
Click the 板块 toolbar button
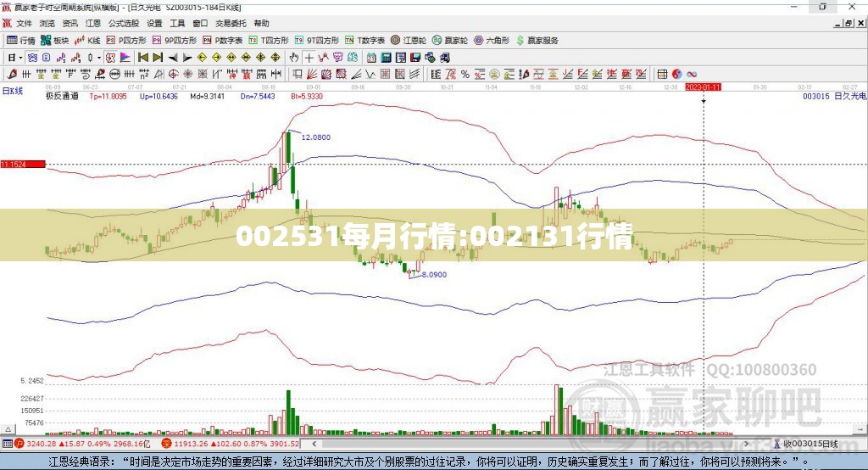[x=55, y=41]
